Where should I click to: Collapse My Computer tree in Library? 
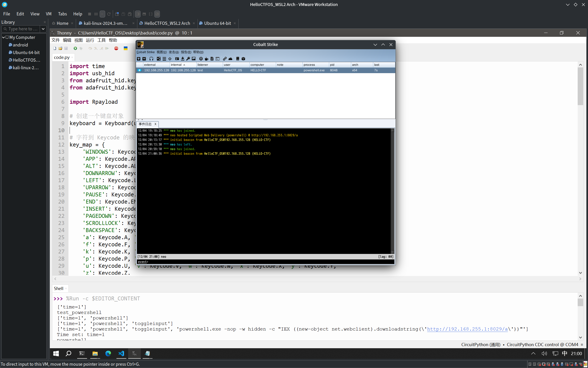pos(3,37)
